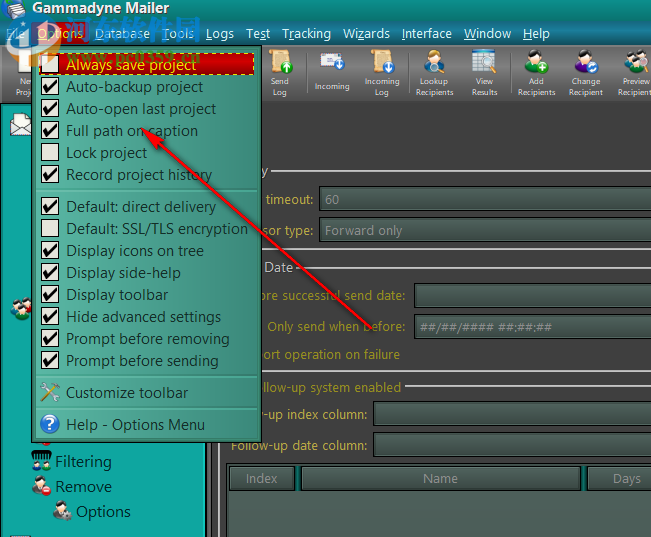Select Remove in the left tree
The width and height of the screenshot is (651, 537).
point(83,486)
